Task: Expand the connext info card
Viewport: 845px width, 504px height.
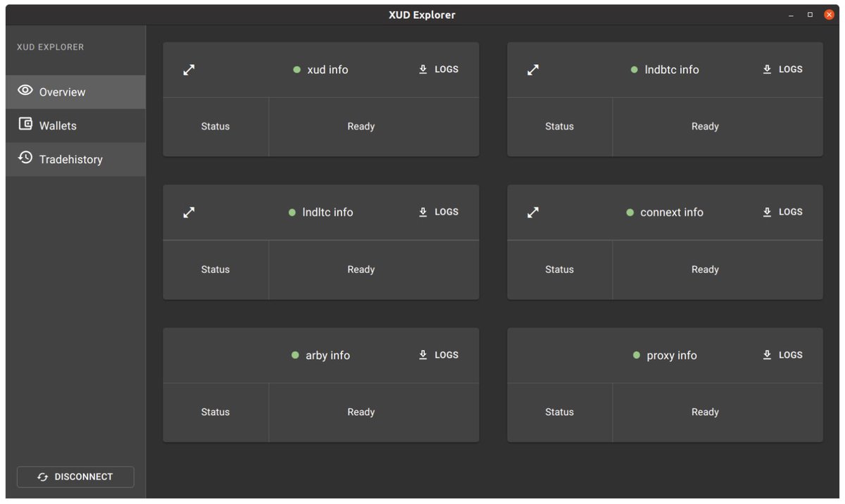Action: pos(533,212)
